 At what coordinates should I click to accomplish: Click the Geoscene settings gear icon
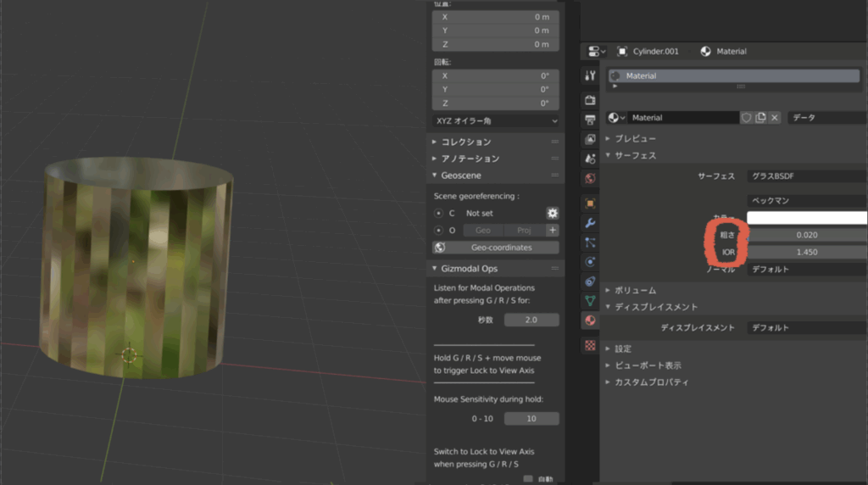[x=552, y=214]
